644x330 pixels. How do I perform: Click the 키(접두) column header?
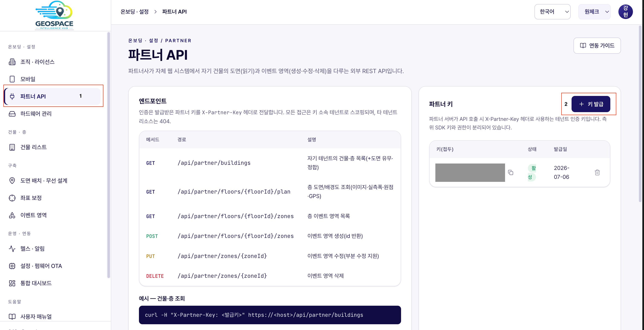[x=445, y=149]
